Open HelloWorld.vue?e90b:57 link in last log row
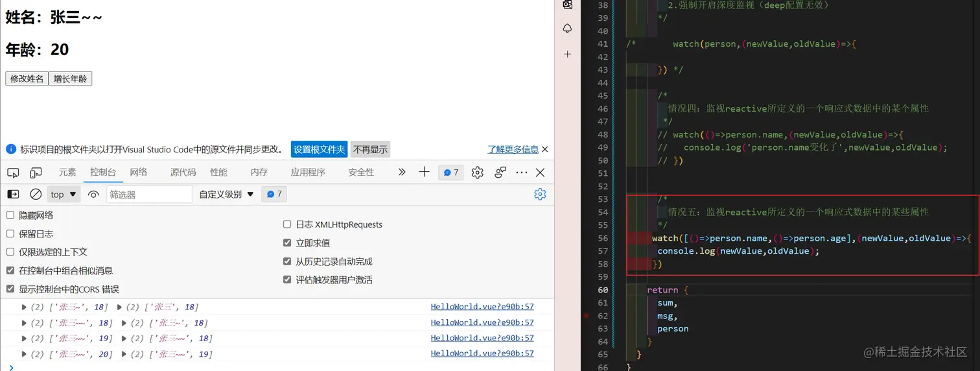The width and height of the screenshot is (980, 371). 482,353
